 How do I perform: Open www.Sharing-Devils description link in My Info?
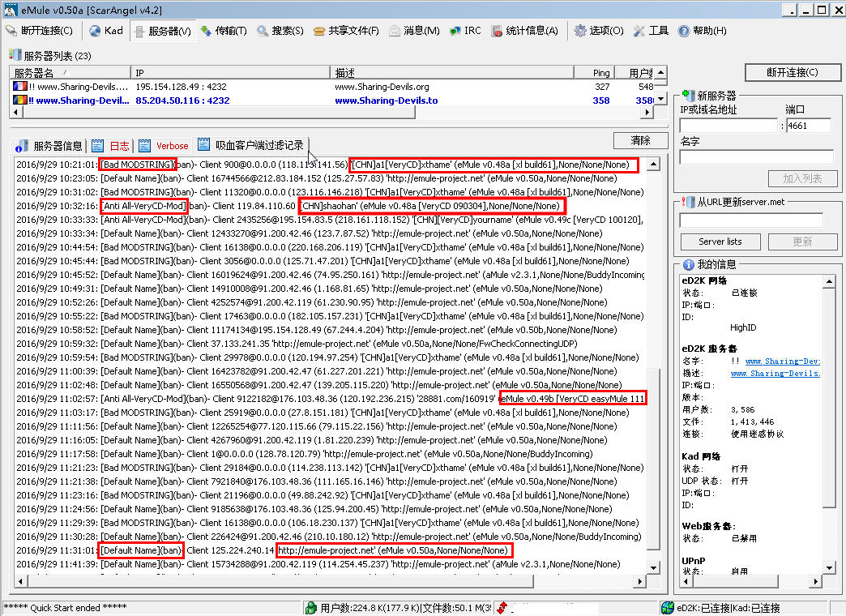(775, 373)
